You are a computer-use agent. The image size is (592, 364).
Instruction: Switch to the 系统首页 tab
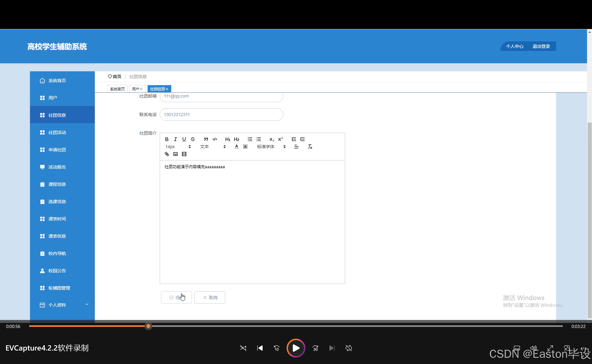tap(117, 89)
